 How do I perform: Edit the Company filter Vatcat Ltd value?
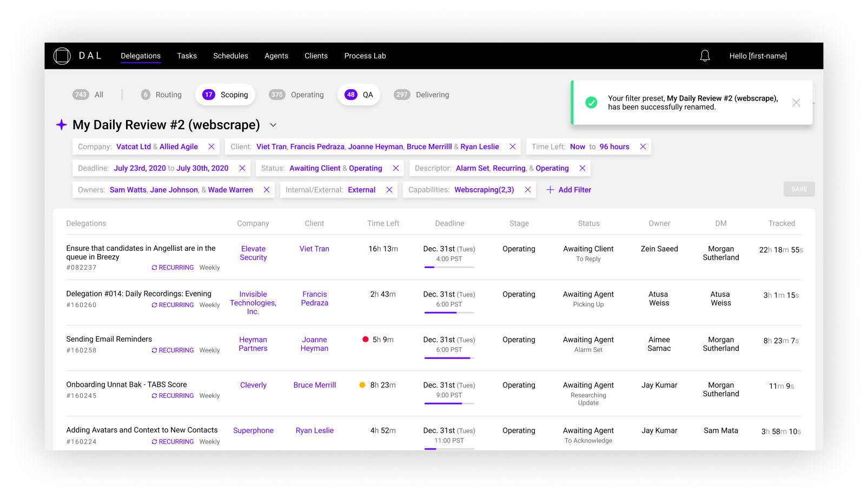pyautogui.click(x=134, y=147)
